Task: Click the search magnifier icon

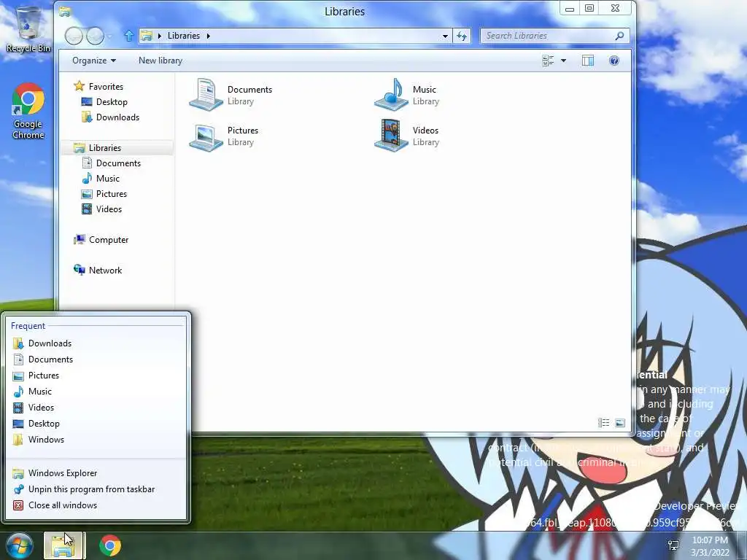Action: click(x=619, y=36)
